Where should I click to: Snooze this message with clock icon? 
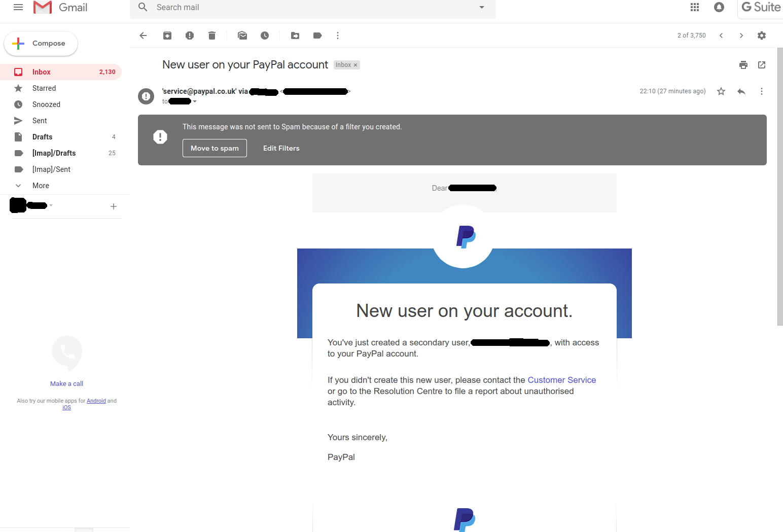[x=265, y=36]
